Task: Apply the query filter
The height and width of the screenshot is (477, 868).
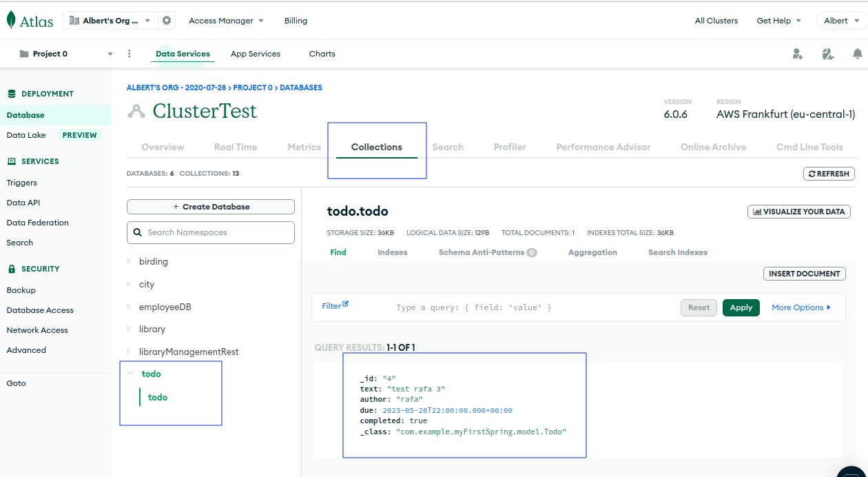Action: (x=741, y=307)
